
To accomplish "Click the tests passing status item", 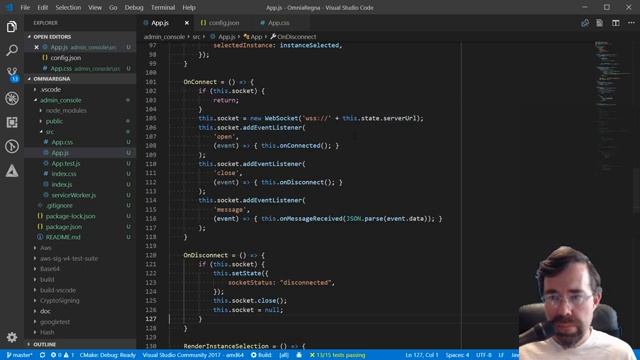I will pos(337,355).
